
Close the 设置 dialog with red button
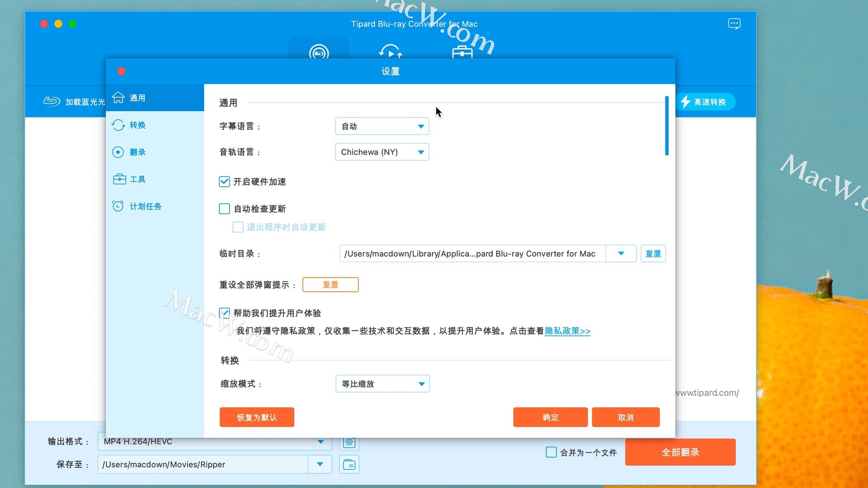tap(121, 71)
